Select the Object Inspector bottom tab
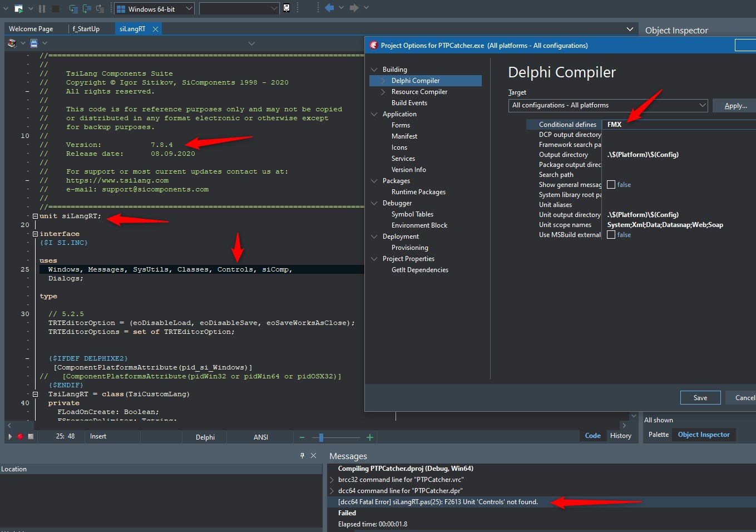The width and height of the screenshot is (756, 532). pos(704,435)
